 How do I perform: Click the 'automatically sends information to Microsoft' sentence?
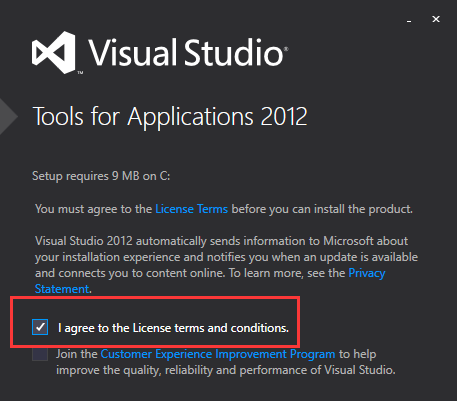221,241
